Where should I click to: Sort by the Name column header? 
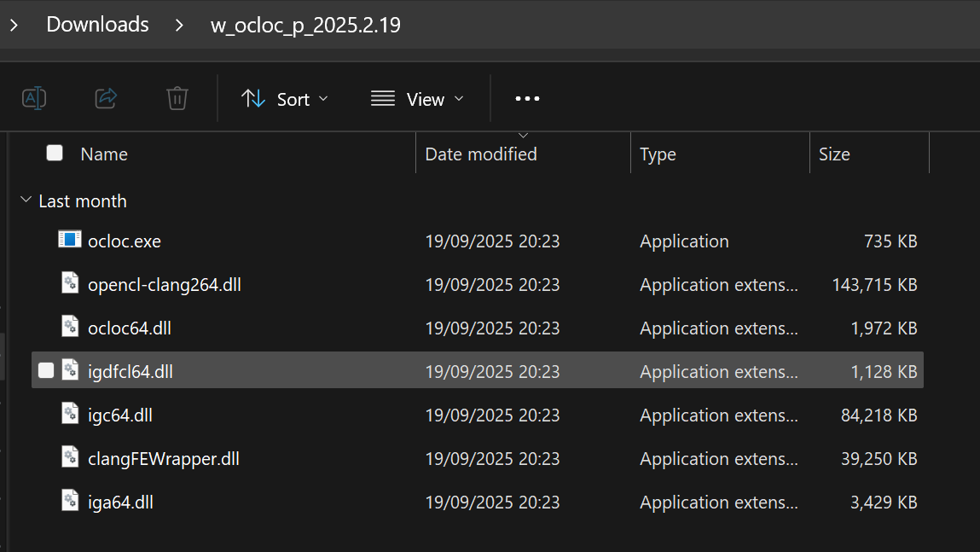104,154
